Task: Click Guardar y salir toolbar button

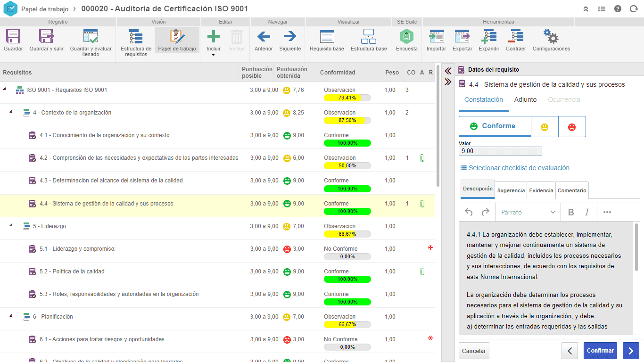Action: click(46, 41)
